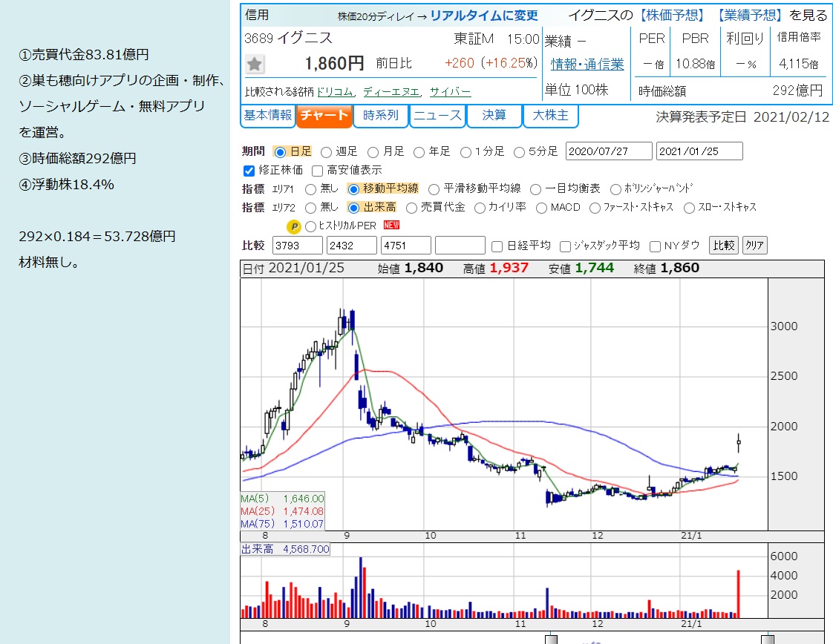Screen dimensions: 833x644
Task: Select the 年足 yearly period radio
Action: 419,152
